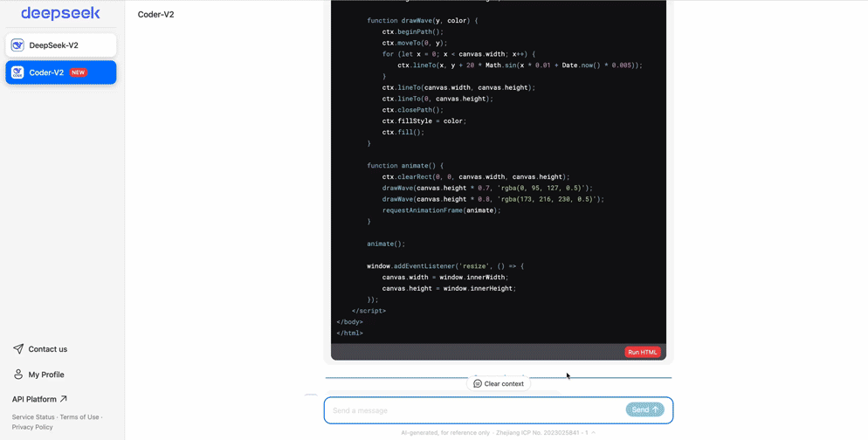Click the My Profile person icon
This screenshot has height=440, width=868.
[x=18, y=375]
